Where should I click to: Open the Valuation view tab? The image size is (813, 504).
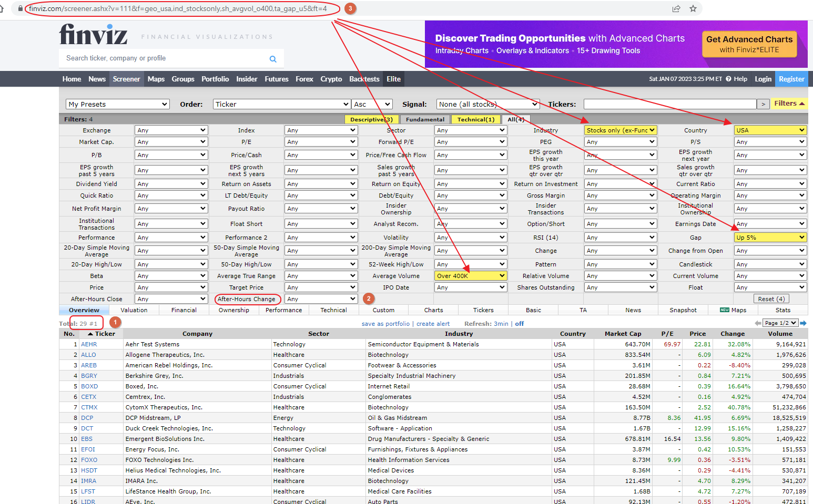[x=134, y=310]
